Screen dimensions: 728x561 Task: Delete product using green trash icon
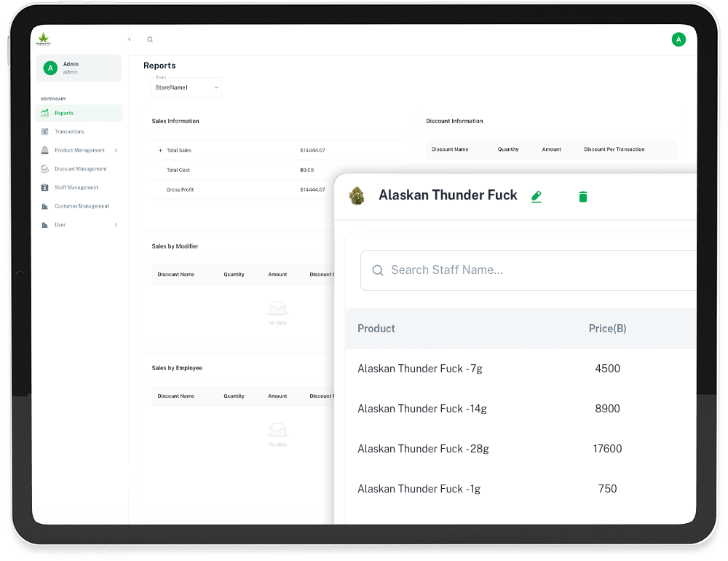click(582, 197)
